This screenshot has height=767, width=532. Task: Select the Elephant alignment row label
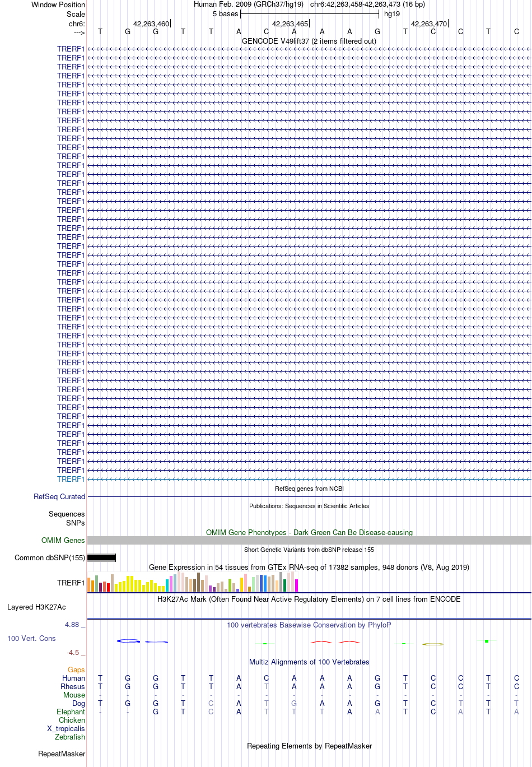pyautogui.click(x=71, y=712)
